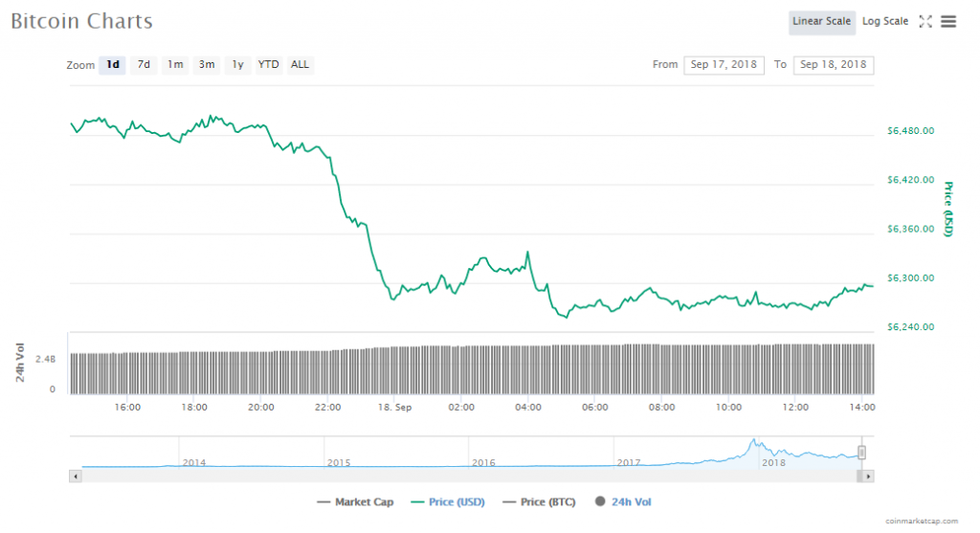Select the 1d zoom range
The width and height of the screenshot is (980, 533).
click(113, 64)
